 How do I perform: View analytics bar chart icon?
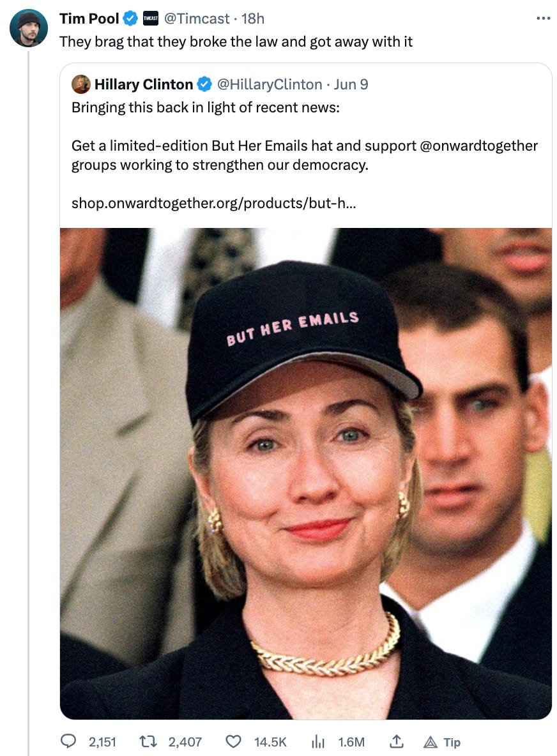click(318, 741)
